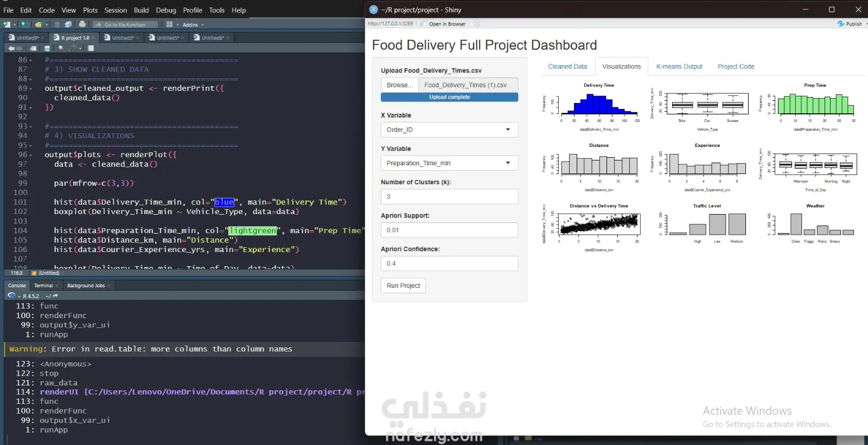Click the Upload complete progress bar
Viewport: 868px width, 445px height.
449,97
